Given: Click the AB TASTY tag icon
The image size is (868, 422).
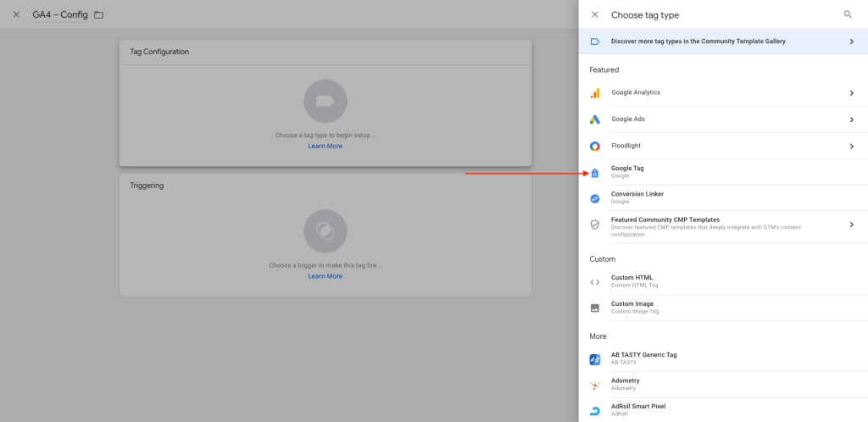Looking at the screenshot, I should [x=595, y=359].
